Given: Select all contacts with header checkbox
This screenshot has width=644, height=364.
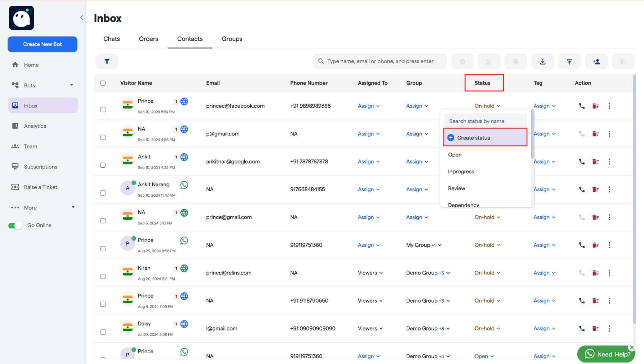Looking at the screenshot, I should click(x=103, y=83).
